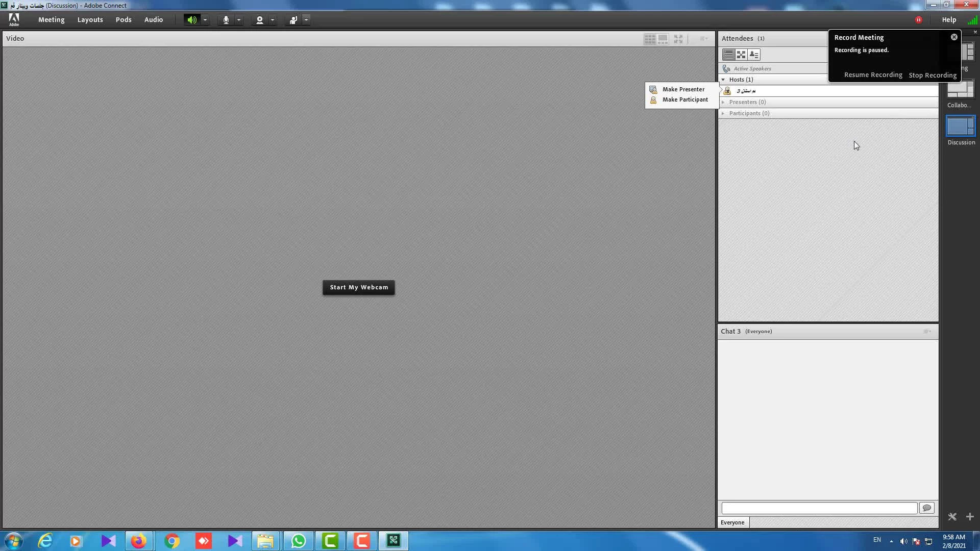Switch Attendees pod to breakout room view

741,55
